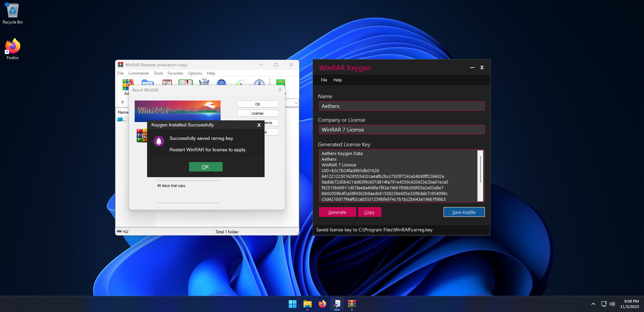Open the Favorites menu in WinRAR

click(175, 73)
